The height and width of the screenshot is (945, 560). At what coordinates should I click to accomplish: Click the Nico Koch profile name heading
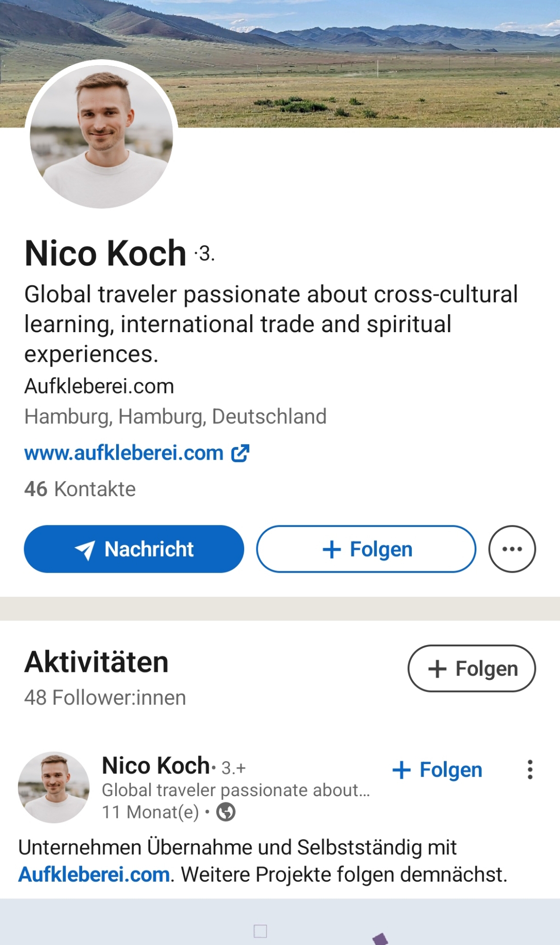(x=105, y=253)
